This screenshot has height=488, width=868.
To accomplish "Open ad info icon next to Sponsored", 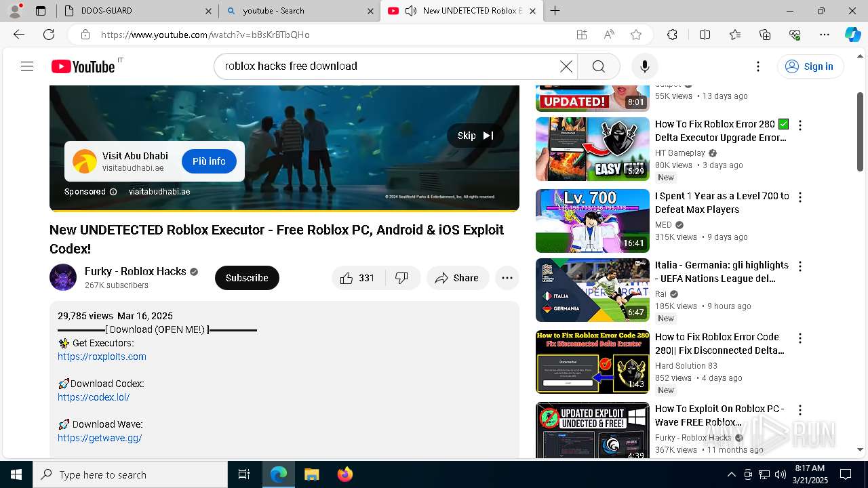I will (x=113, y=192).
